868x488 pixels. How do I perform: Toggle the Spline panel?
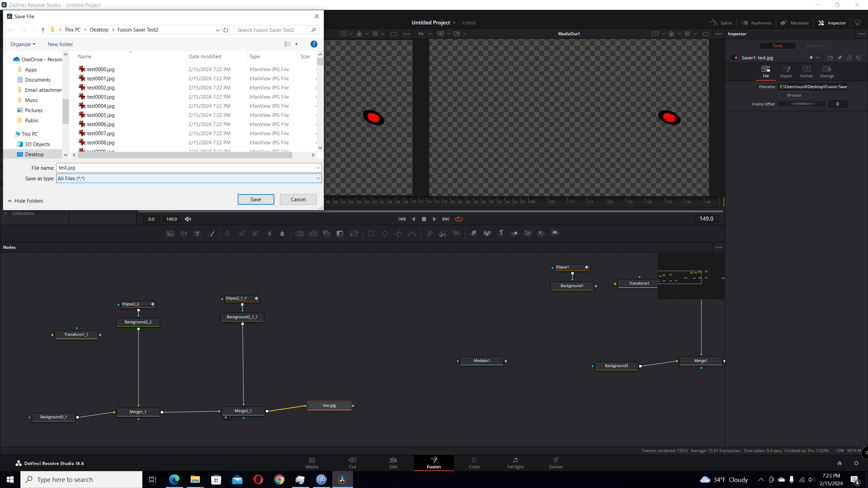tap(721, 23)
